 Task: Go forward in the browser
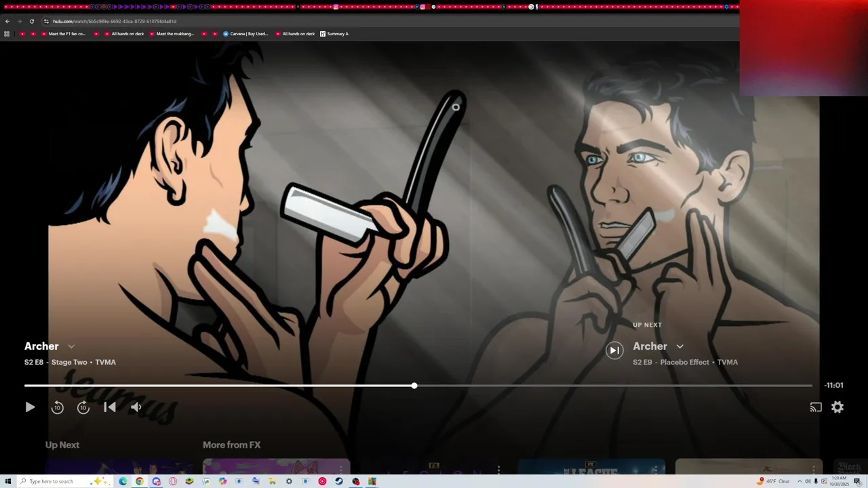tap(20, 21)
